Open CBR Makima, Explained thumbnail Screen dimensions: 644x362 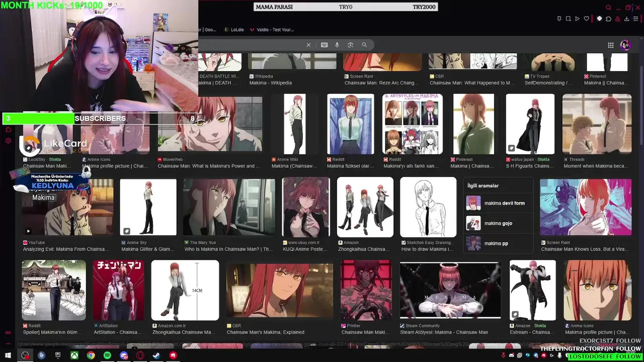280,290
